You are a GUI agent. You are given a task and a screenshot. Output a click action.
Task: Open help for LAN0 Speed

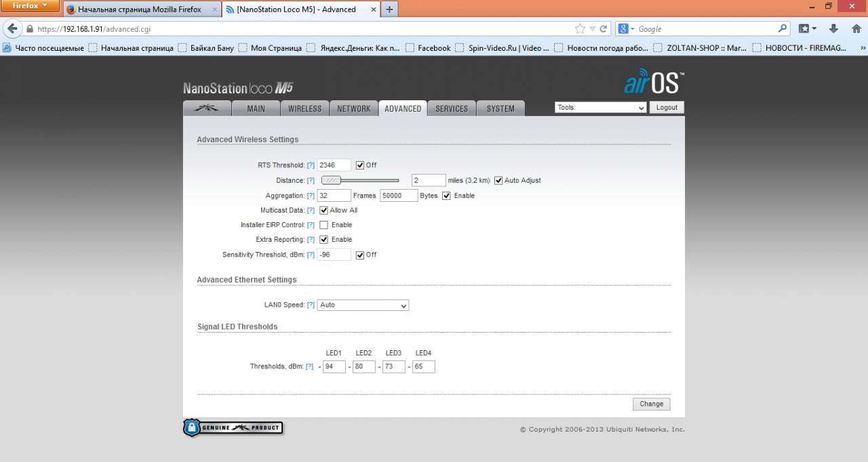point(311,305)
